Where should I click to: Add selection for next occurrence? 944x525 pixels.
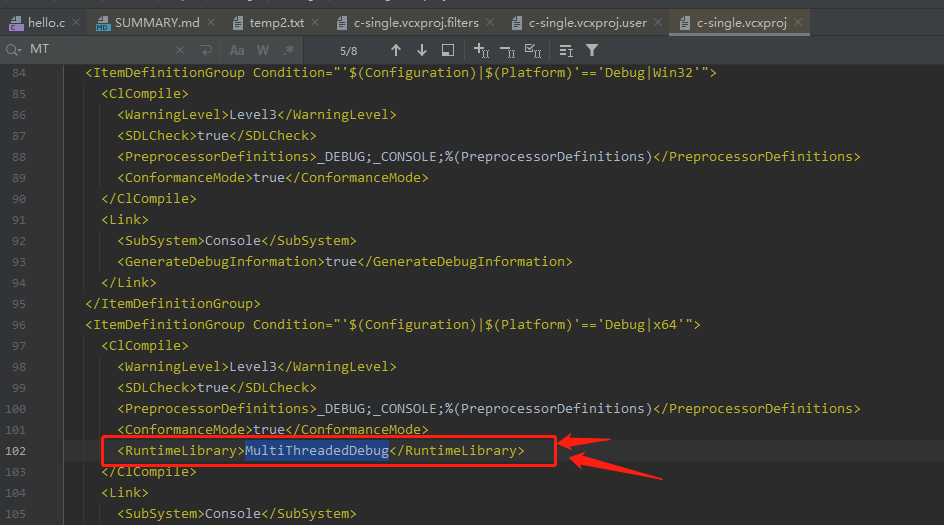coord(480,50)
